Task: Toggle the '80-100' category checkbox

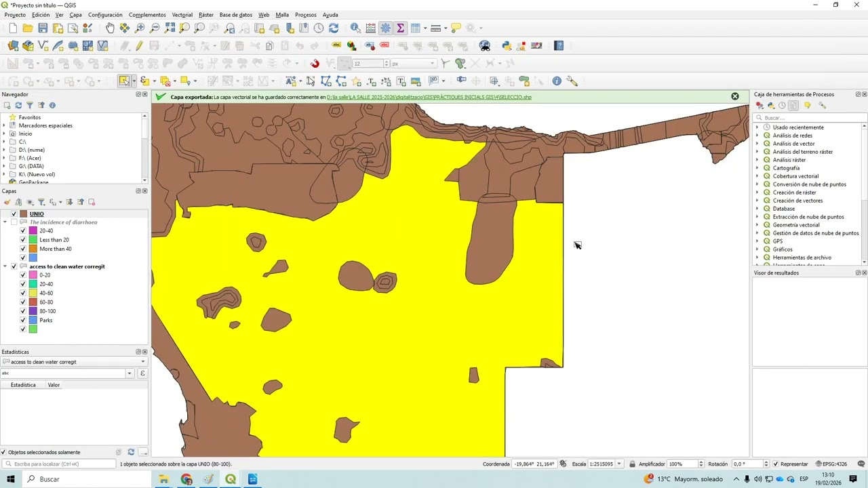Action: point(23,311)
